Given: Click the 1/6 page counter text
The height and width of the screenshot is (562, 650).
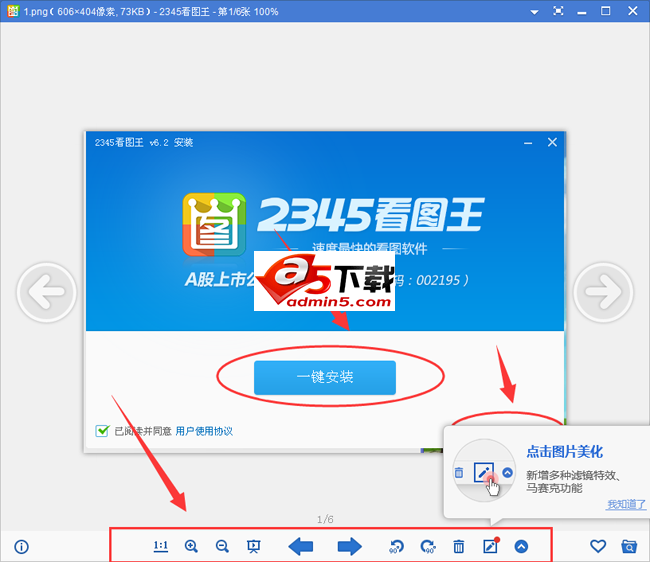Looking at the screenshot, I should (325, 519).
